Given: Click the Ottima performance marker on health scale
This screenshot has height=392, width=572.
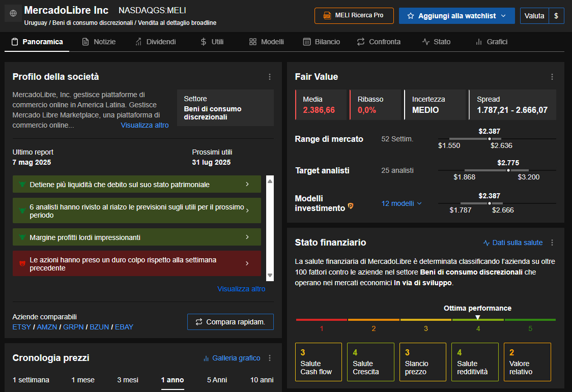Looking at the screenshot, I should [477, 317].
